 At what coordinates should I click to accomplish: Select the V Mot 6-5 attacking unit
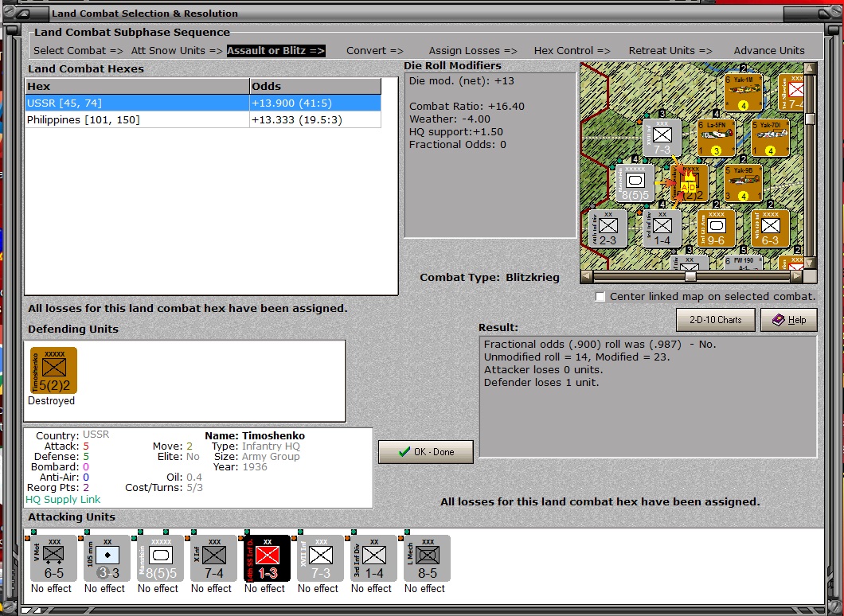[53, 559]
